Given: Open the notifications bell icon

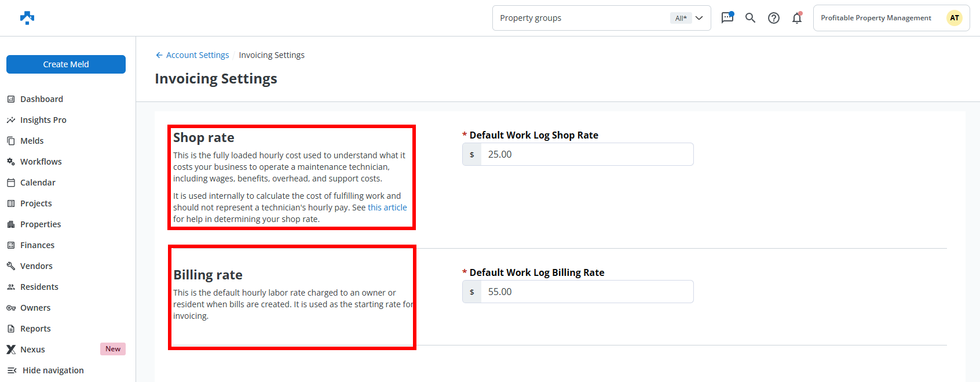Looking at the screenshot, I should pyautogui.click(x=797, y=18).
